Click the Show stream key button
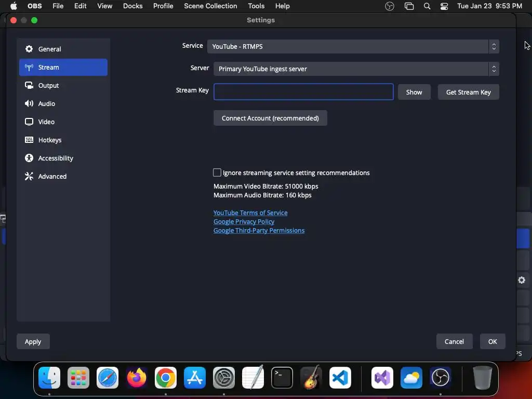This screenshot has width=532, height=399. pos(414,92)
